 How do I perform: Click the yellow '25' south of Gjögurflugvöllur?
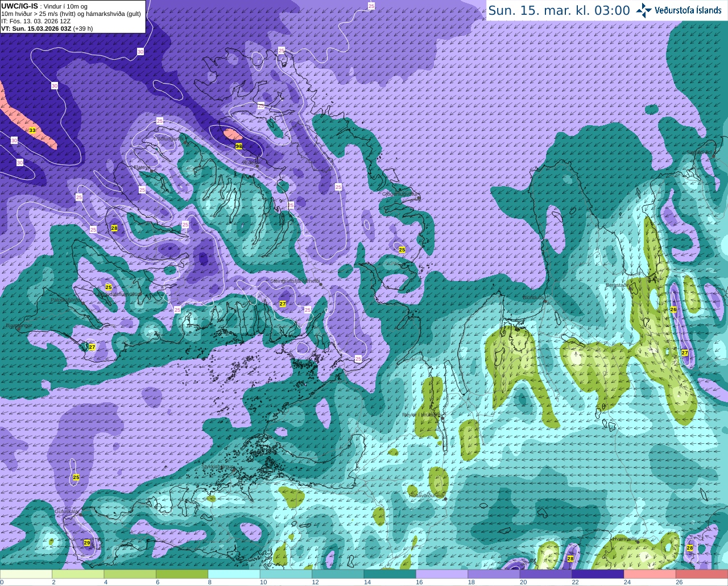(402, 250)
